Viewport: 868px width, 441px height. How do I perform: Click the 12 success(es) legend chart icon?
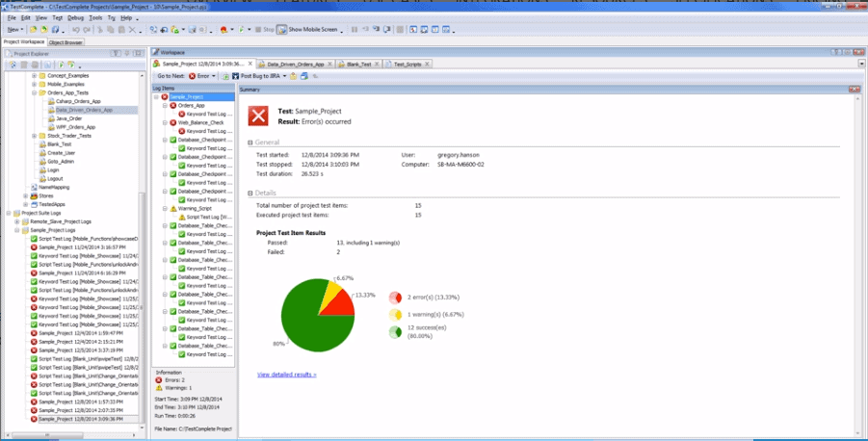point(395,332)
